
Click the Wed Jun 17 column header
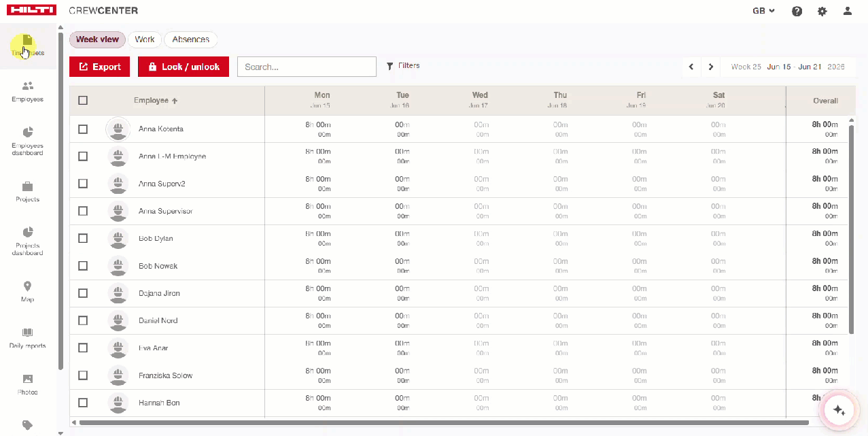[480, 100]
